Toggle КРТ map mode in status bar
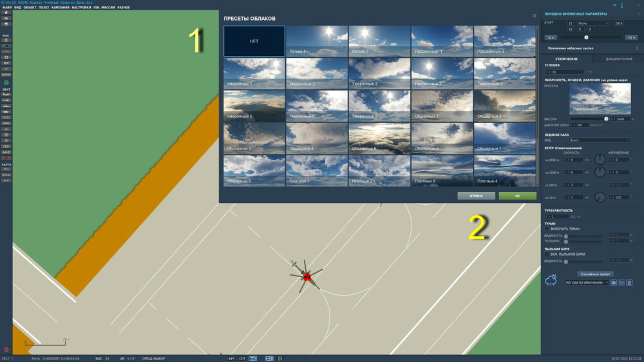Screen dimensions: 644x362 (232, 359)
